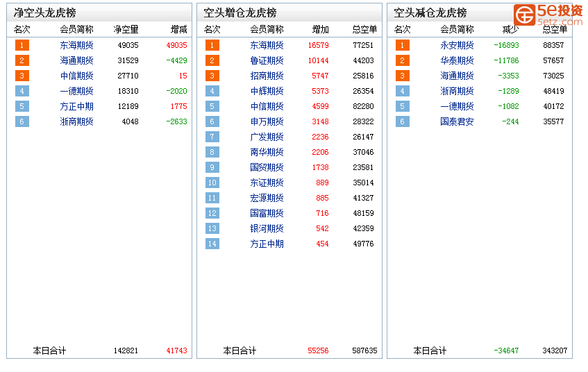The height and width of the screenshot is (372, 588).
Task: Open 东海期货 link in 净空头龙虎榜
Action: pos(76,45)
